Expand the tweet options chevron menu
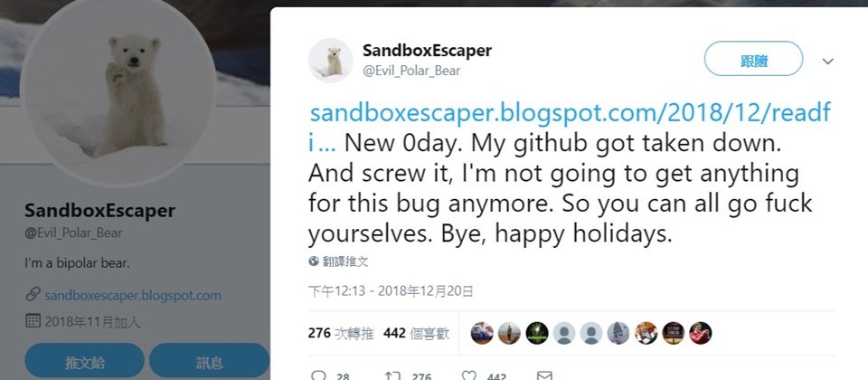This screenshot has width=868, height=380. pos(827,61)
